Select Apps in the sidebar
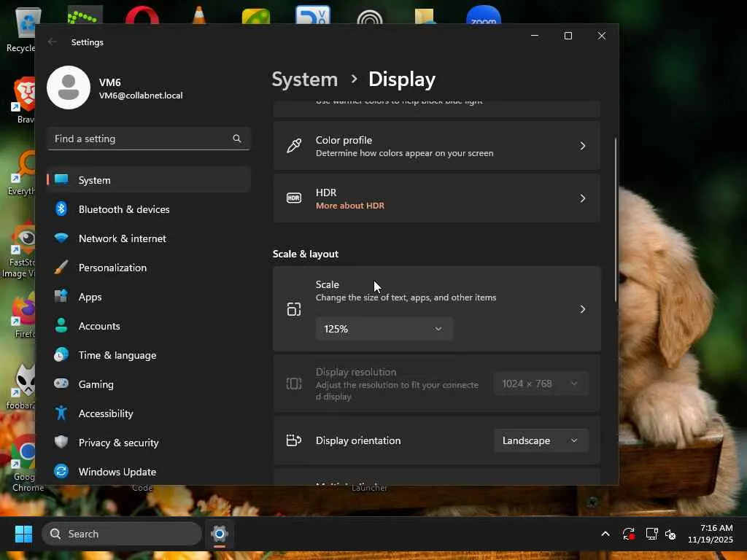The height and width of the screenshot is (560, 747). pyautogui.click(x=149, y=296)
